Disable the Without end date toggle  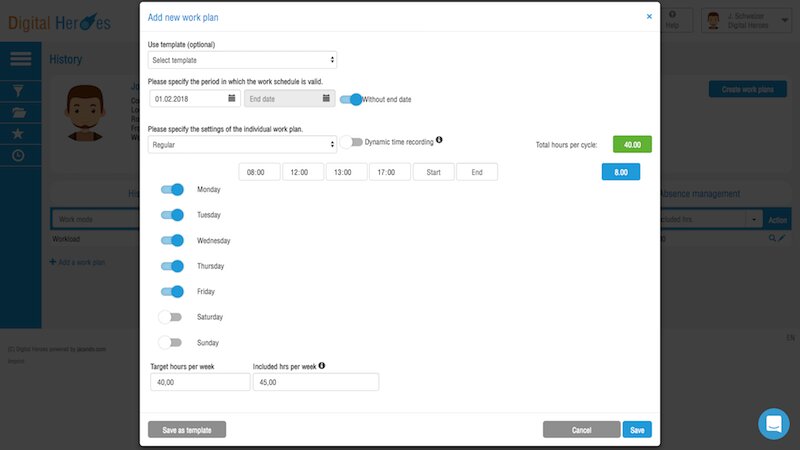pos(351,99)
